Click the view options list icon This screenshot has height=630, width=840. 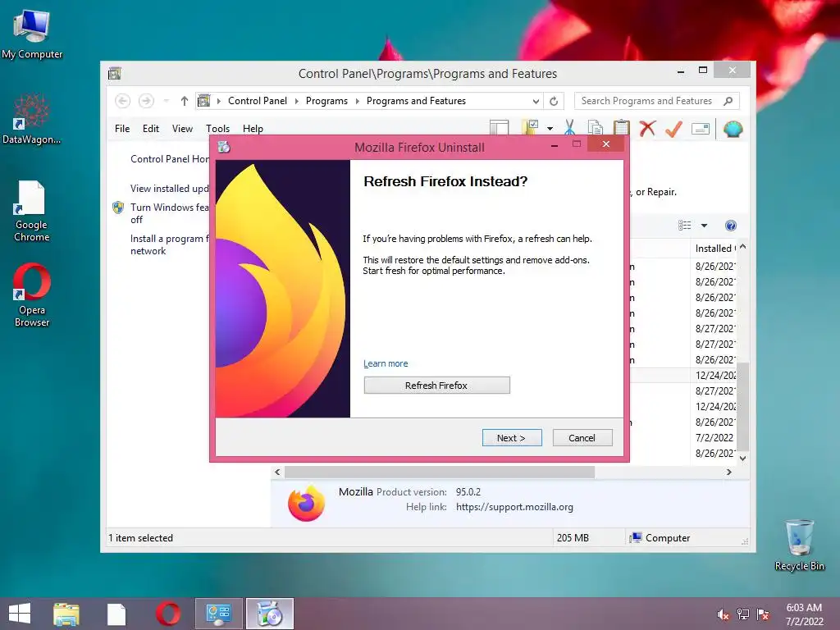[x=685, y=226]
